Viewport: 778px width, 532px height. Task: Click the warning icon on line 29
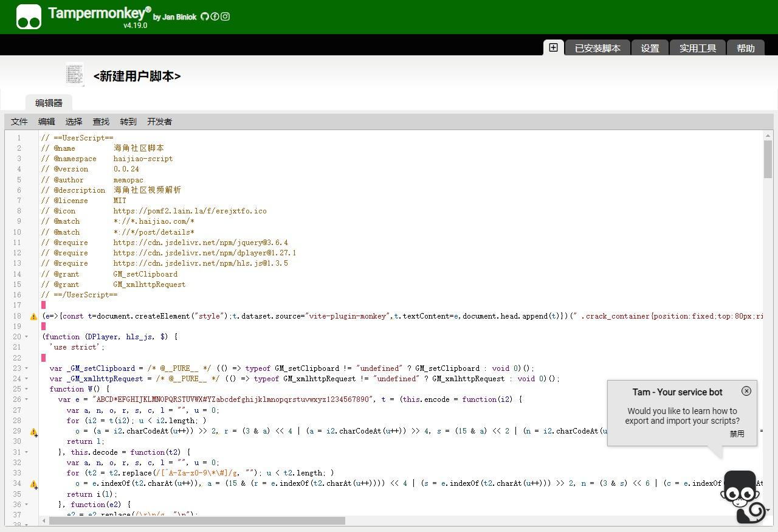point(34,432)
